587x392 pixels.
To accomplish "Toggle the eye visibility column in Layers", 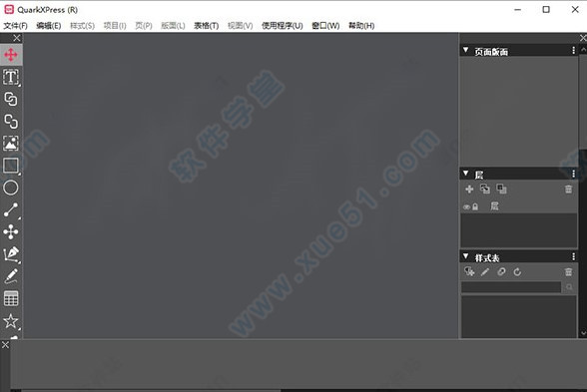I will click(466, 206).
